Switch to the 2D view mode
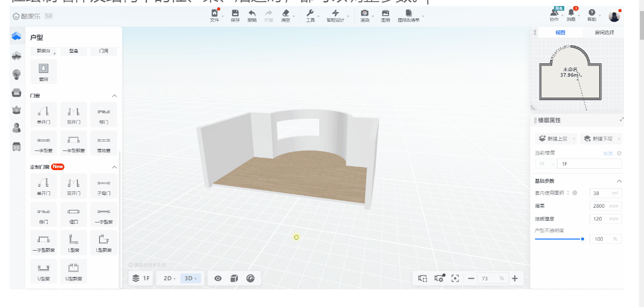This screenshot has width=644, height=307. click(169, 278)
